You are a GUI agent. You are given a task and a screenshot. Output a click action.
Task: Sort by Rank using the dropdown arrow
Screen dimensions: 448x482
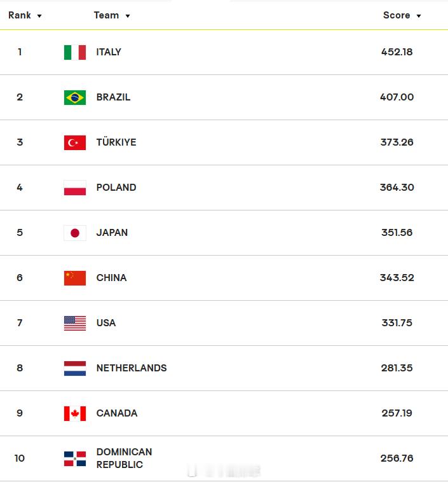coord(39,16)
